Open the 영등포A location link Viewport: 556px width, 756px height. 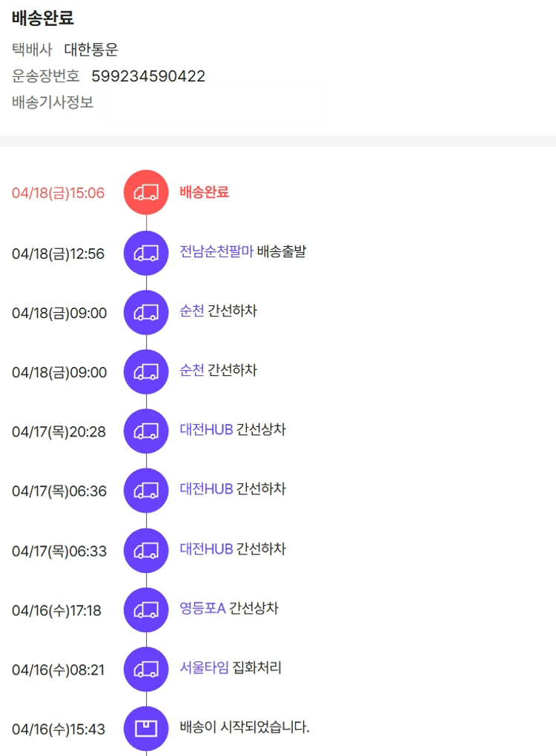pos(202,609)
